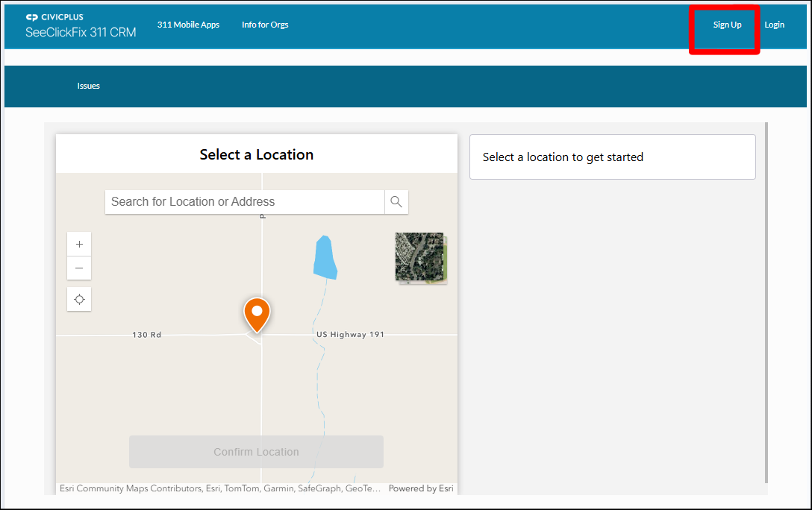812x510 pixels.
Task: Click the Select a Location heading
Action: click(x=256, y=154)
